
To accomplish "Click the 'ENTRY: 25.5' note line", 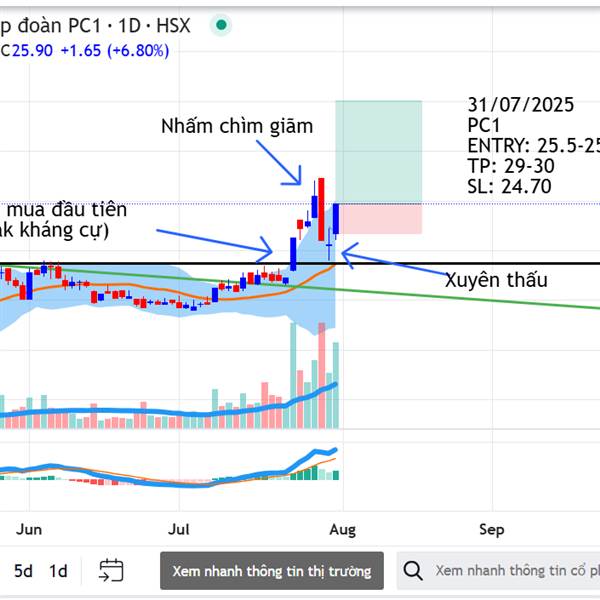I will click(533, 145).
